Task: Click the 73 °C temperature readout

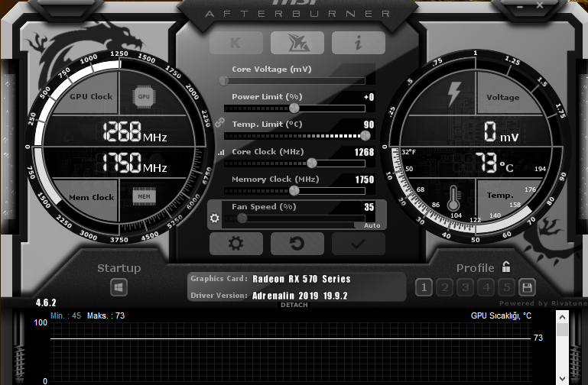Action: (x=495, y=163)
